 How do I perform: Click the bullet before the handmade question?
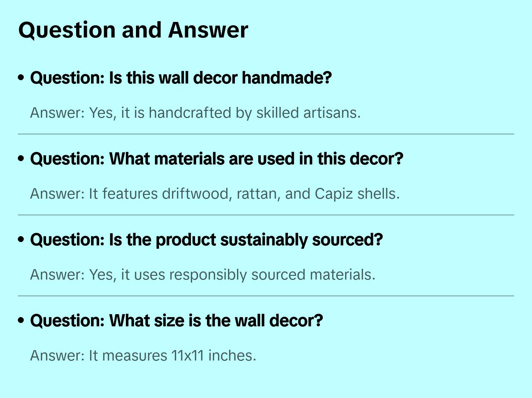click(x=21, y=78)
